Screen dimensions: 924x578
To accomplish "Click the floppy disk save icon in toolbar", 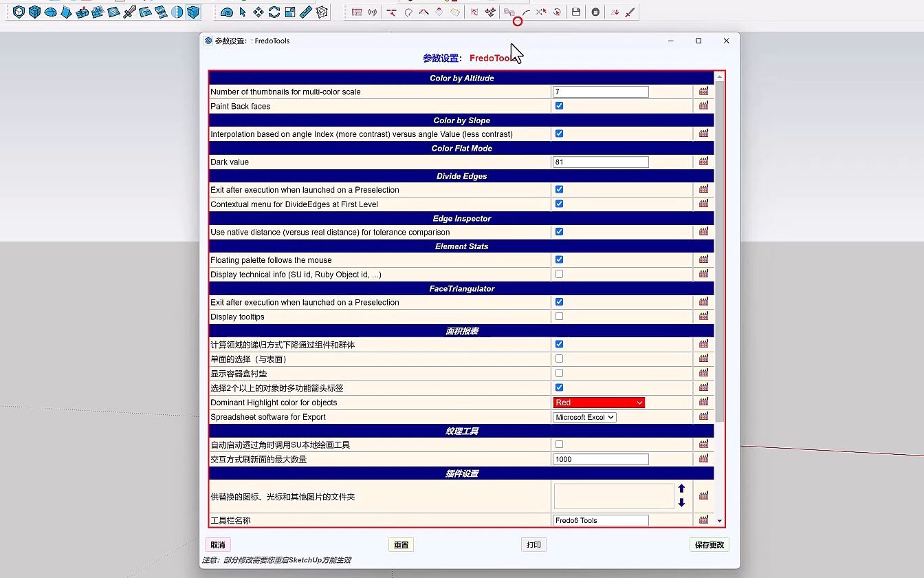I will (576, 12).
